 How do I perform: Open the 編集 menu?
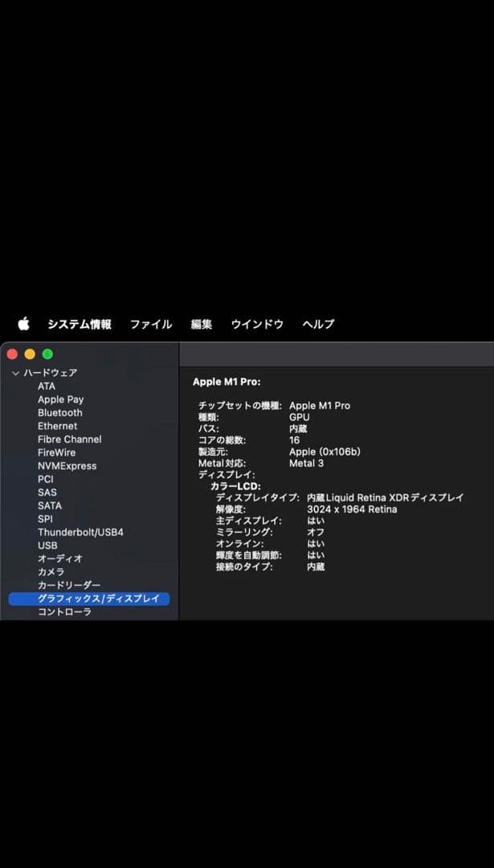[x=202, y=325]
